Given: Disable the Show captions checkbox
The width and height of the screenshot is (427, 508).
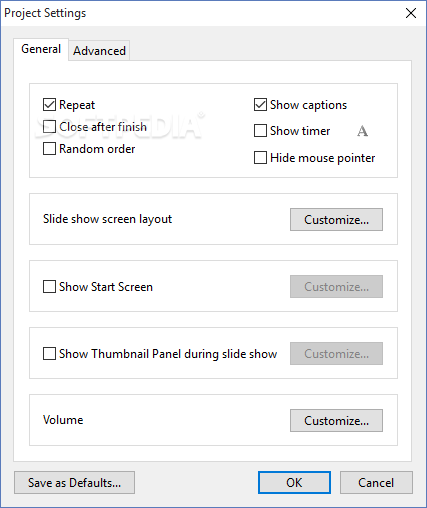Looking at the screenshot, I should [x=260, y=105].
